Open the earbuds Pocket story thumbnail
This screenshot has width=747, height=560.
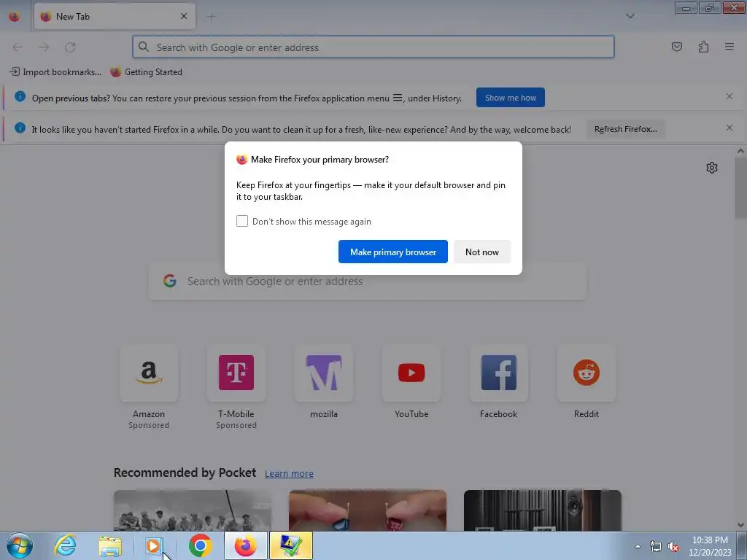pyautogui.click(x=368, y=510)
